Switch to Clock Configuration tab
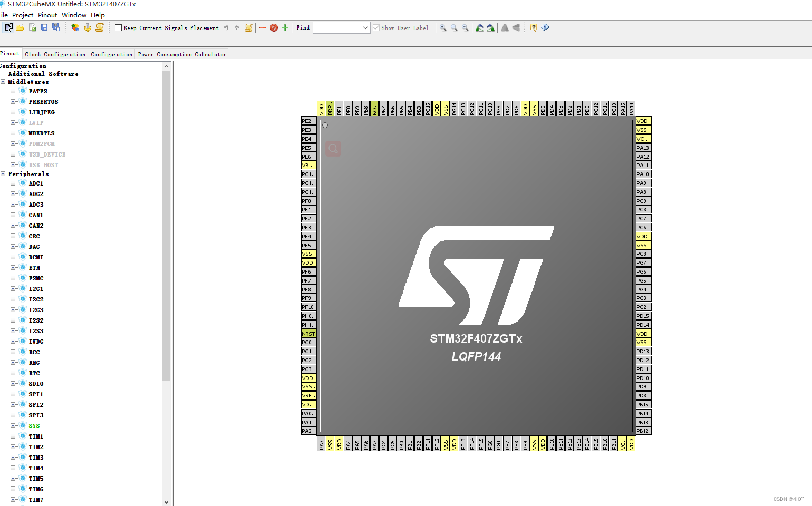Image resolution: width=812 pixels, height=506 pixels. (55, 53)
